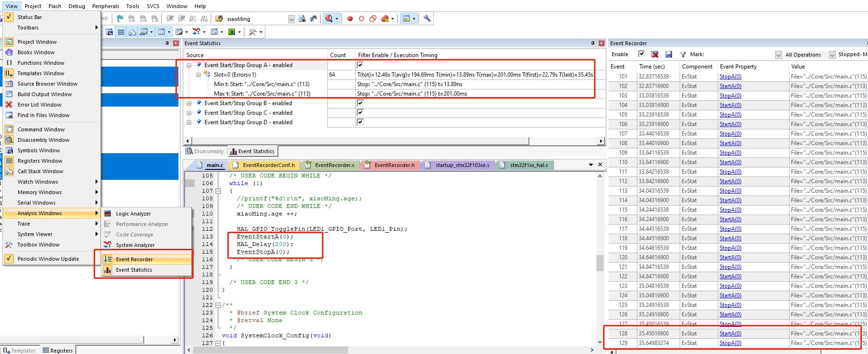
Task: Select Event Recorder in Analysis Windows submenu
Action: (x=147, y=259)
